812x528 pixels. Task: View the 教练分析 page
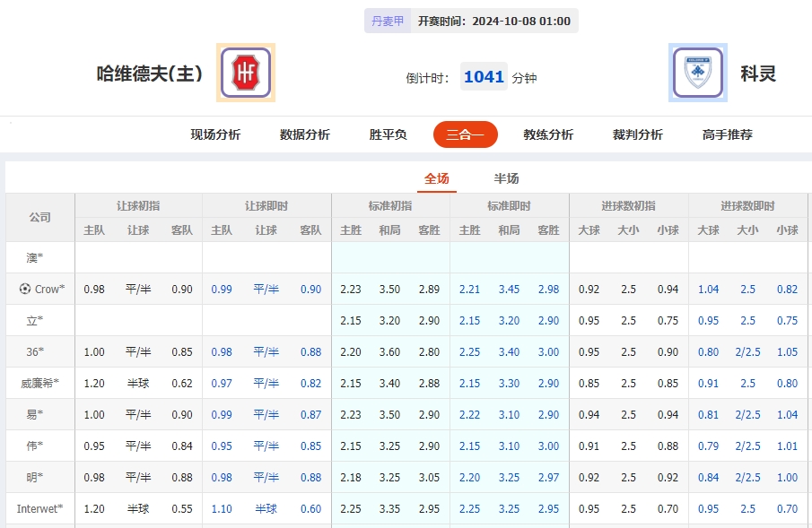(x=546, y=134)
